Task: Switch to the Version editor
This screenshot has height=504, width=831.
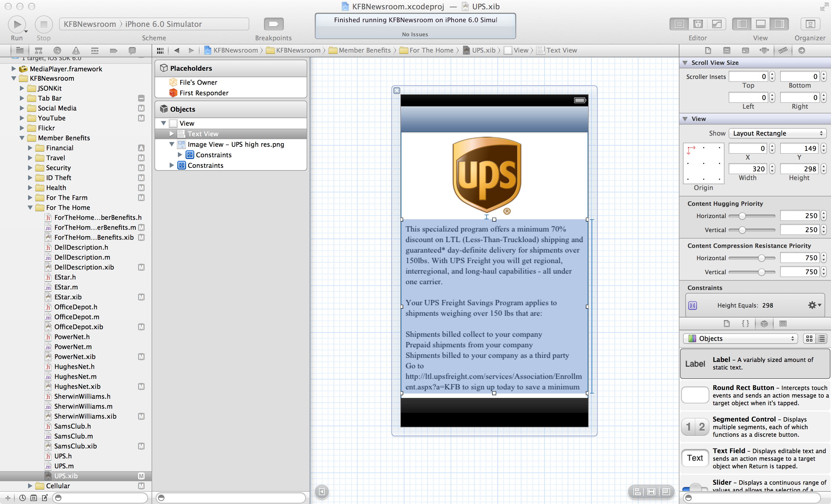Action: coord(716,24)
